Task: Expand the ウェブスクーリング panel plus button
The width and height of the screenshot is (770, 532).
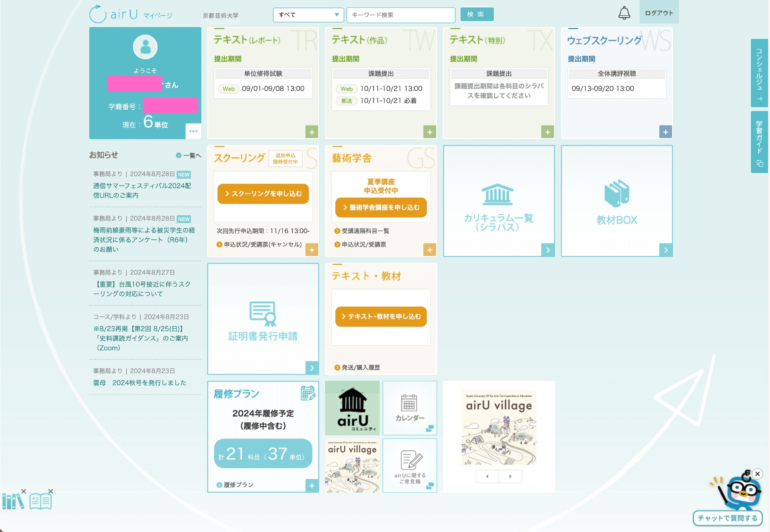Action: click(665, 132)
